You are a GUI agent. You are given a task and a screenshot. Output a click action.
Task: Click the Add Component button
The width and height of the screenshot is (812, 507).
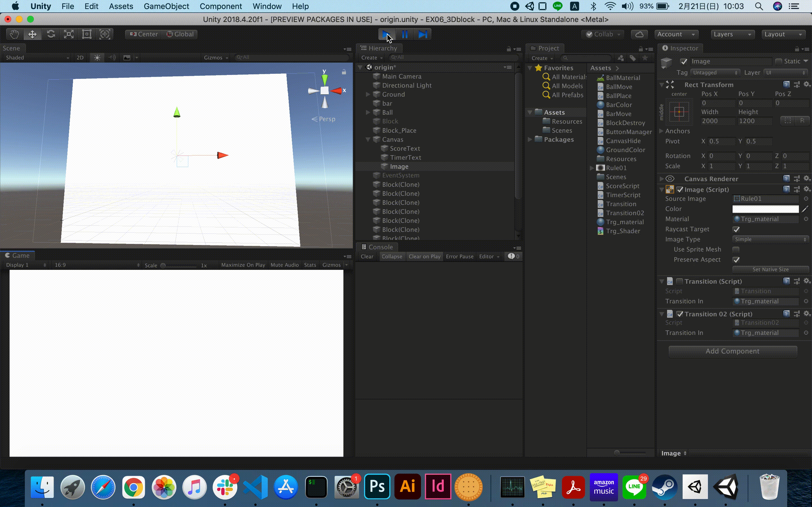[x=732, y=351]
